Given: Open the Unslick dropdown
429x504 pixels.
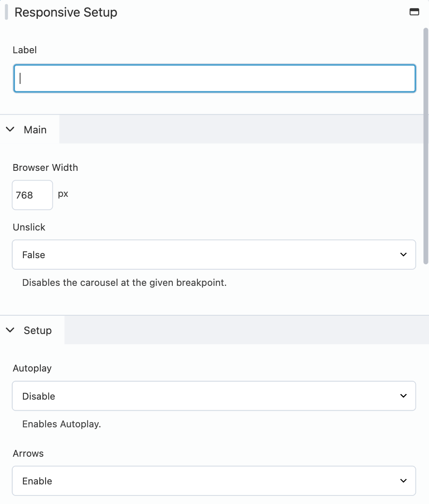Looking at the screenshot, I should (x=214, y=255).
